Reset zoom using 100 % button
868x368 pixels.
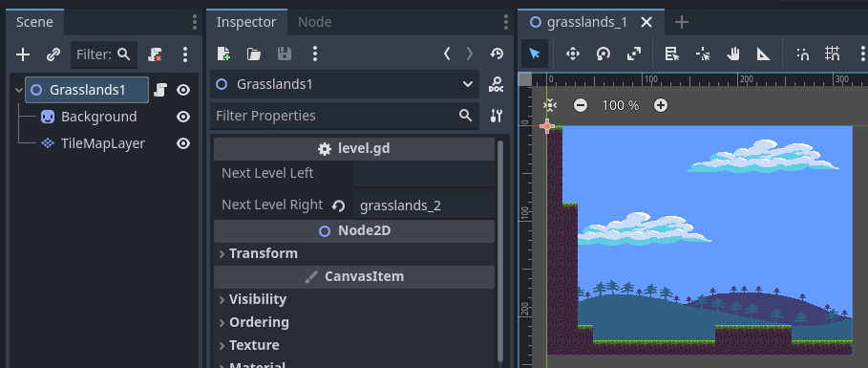[x=621, y=105]
